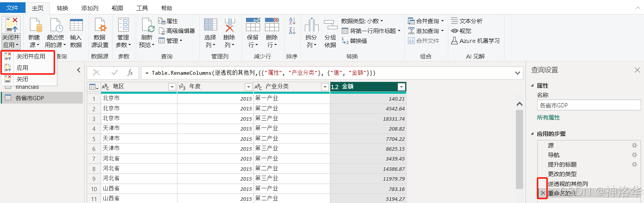Open the 属性 properties command
This screenshot has width=644, height=203.
click(168, 21)
